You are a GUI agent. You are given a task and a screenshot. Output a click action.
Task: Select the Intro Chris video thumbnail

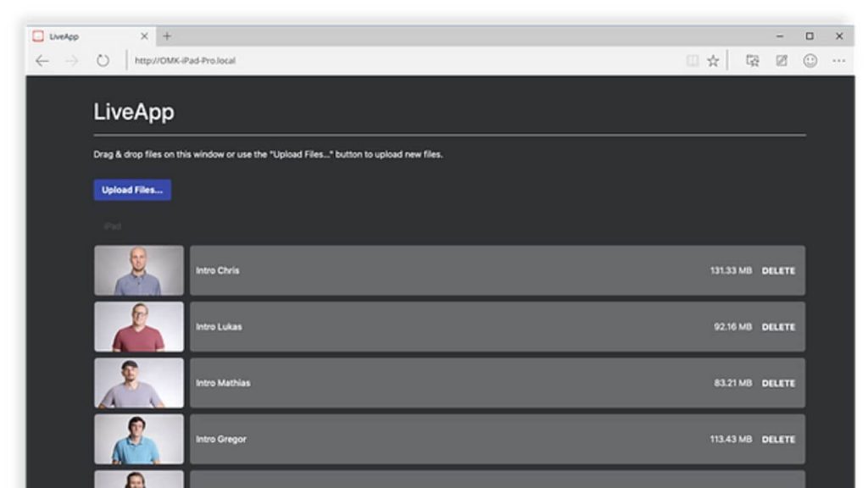pyautogui.click(x=139, y=271)
